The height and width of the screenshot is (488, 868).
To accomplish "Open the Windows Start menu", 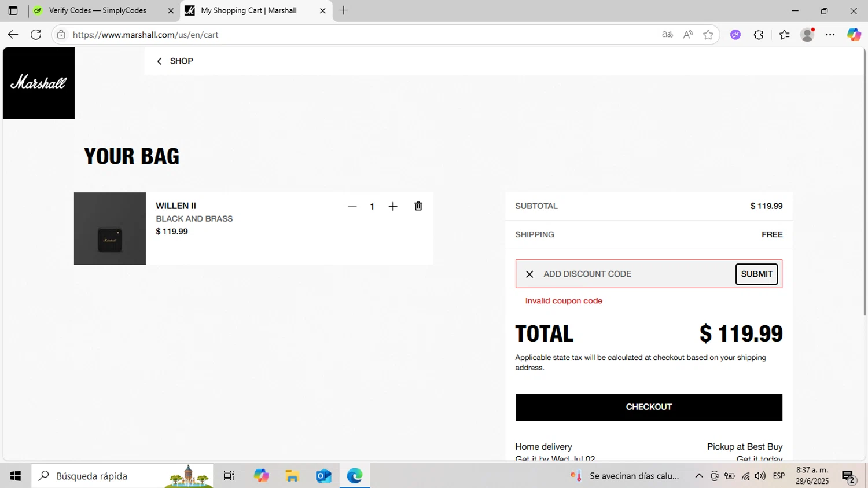I will [16, 476].
